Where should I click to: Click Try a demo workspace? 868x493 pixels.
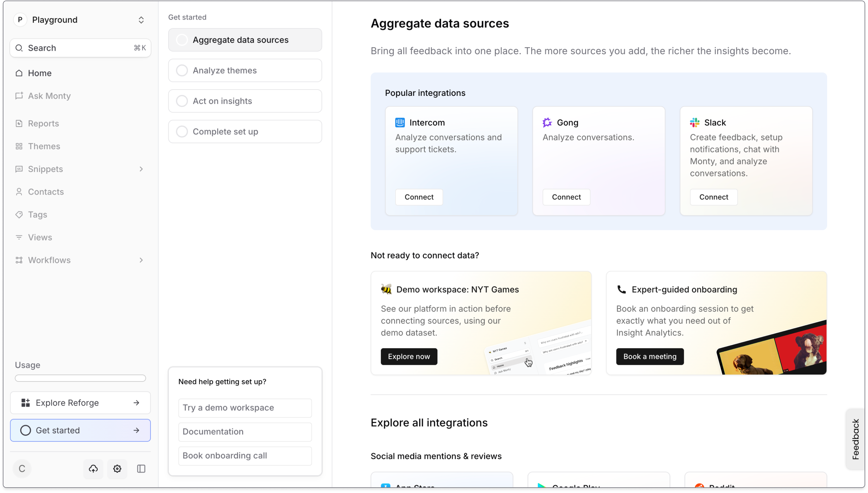245,408
